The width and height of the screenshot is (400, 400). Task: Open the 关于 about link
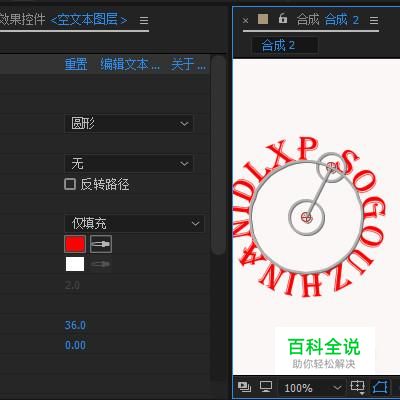coord(188,64)
